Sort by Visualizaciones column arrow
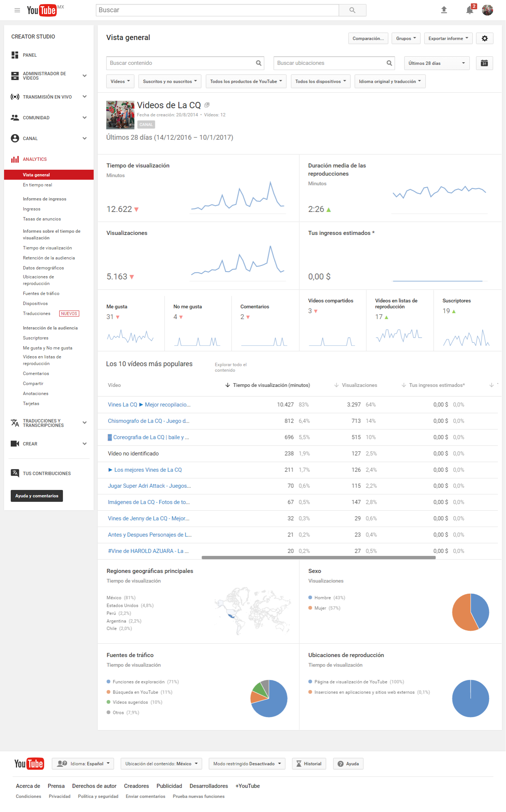 (336, 385)
